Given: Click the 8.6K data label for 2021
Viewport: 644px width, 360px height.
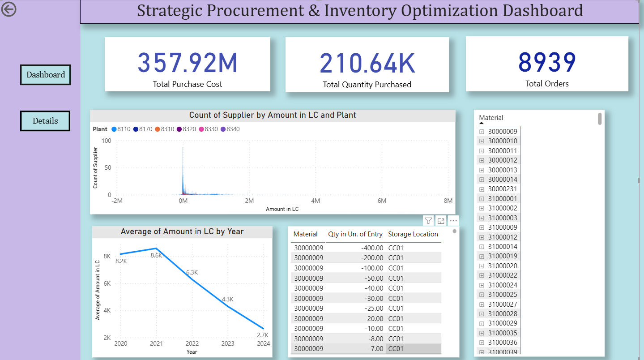Looking at the screenshot, I should coord(156,255).
